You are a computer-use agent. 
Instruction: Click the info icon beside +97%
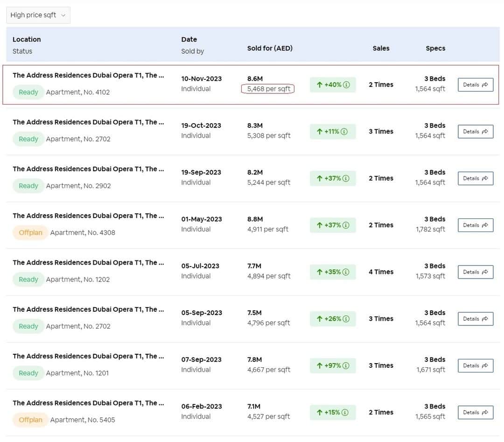click(x=346, y=365)
